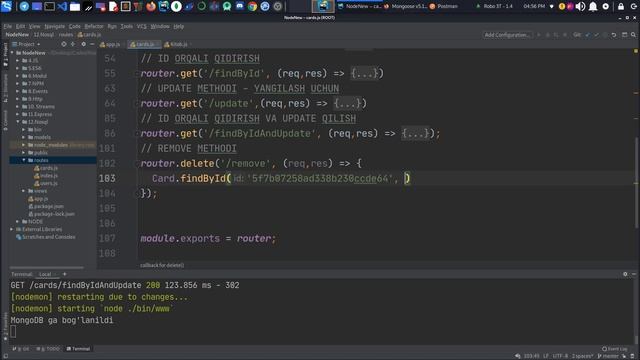Open cards.js in the project tree
Screen dimensions: 640x360
(46, 168)
